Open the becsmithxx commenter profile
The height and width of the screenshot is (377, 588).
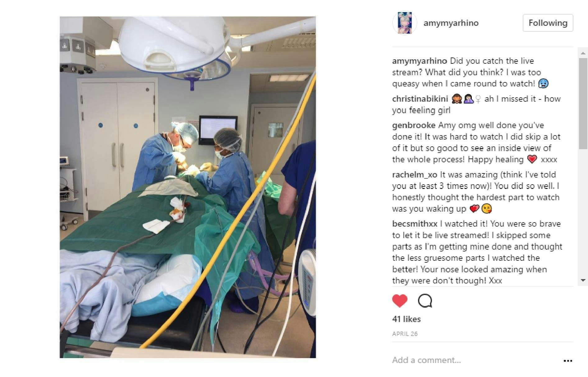coord(415,224)
